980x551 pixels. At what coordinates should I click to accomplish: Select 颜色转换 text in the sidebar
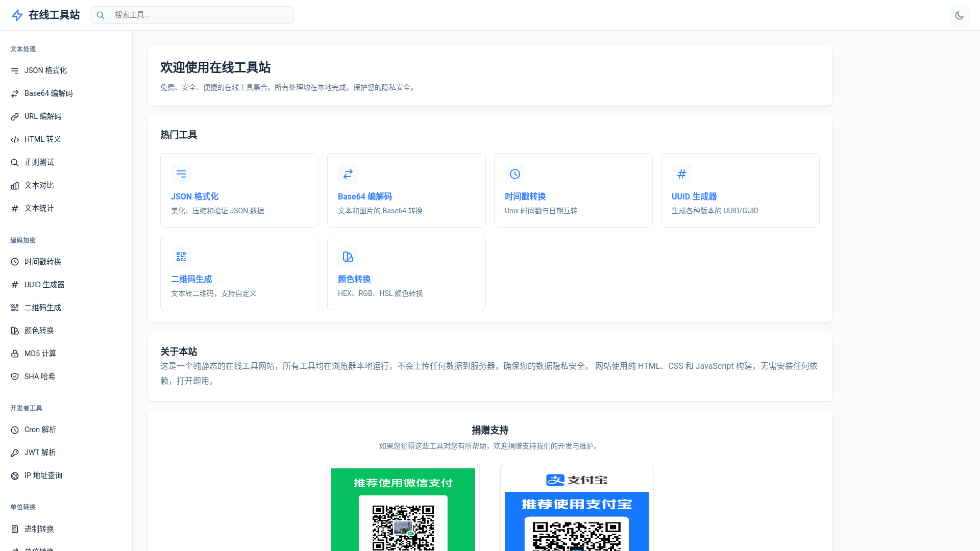tap(39, 331)
